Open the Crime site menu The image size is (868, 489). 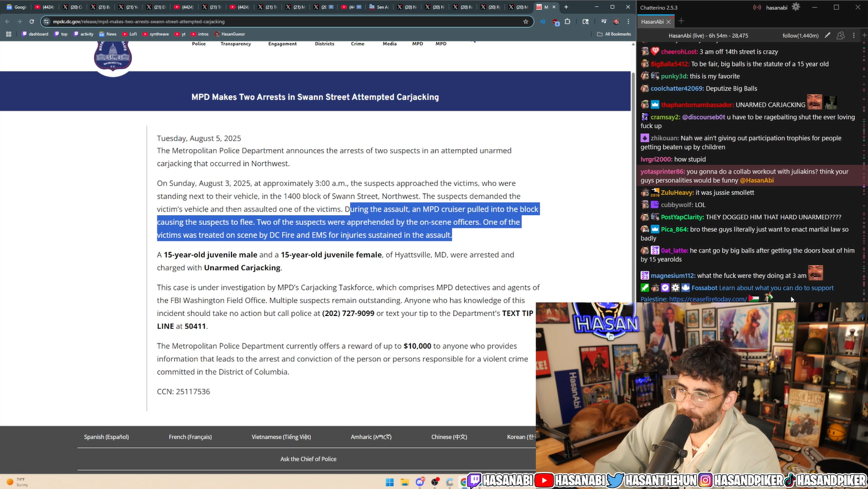click(x=357, y=44)
